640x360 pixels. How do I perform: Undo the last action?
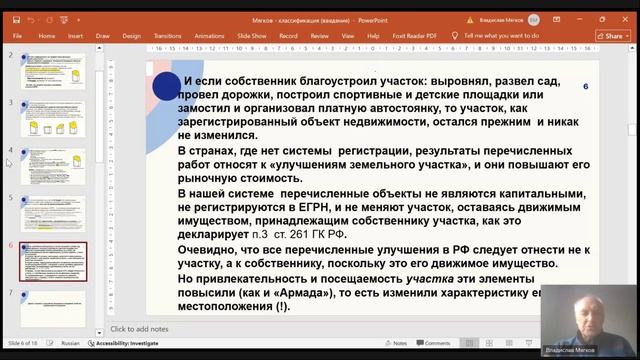pyautogui.click(x=31, y=20)
